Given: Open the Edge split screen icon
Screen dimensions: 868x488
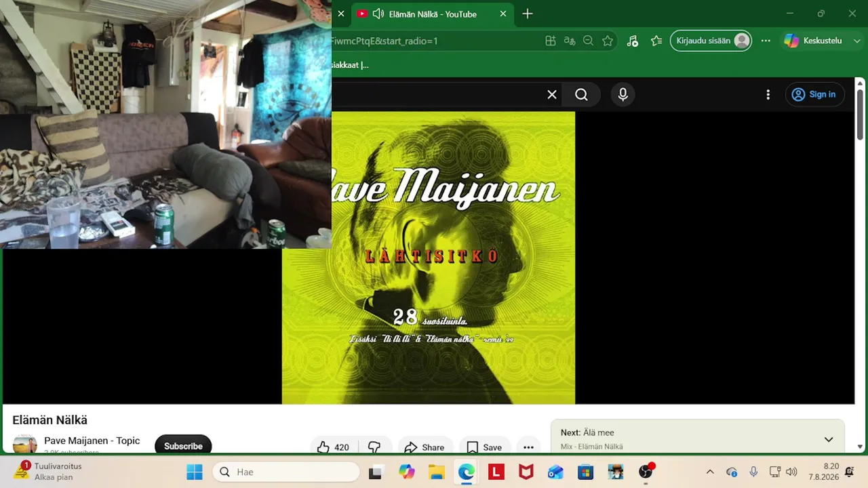Looking at the screenshot, I should [x=551, y=41].
